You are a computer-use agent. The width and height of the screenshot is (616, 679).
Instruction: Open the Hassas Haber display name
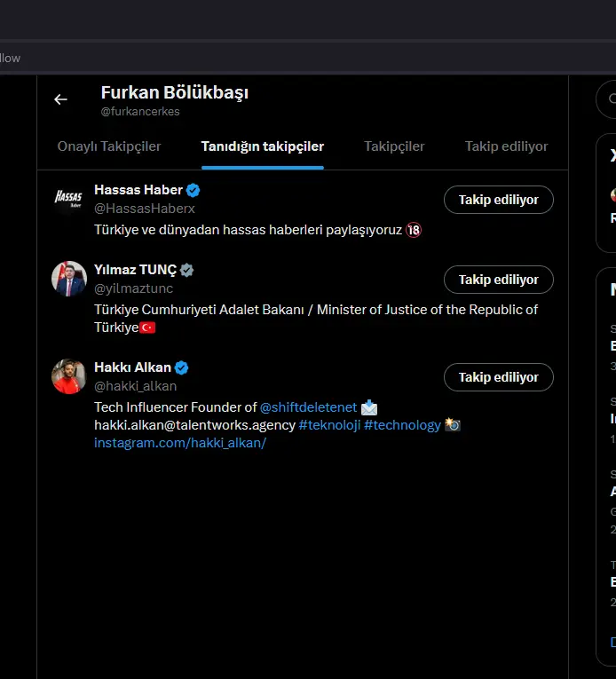[x=138, y=190]
